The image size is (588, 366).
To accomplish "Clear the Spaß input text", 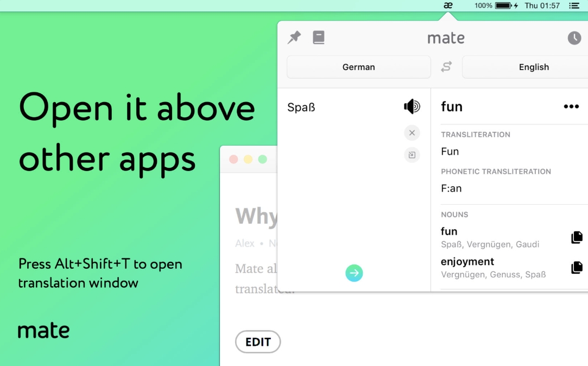I will pos(412,132).
